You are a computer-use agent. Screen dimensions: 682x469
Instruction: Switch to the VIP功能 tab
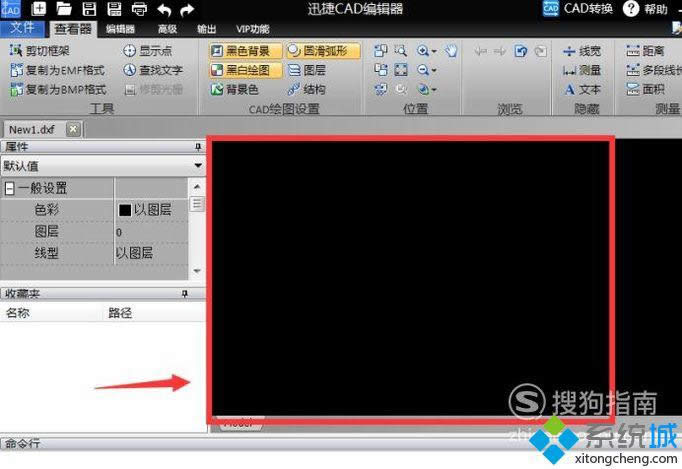click(x=253, y=29)
